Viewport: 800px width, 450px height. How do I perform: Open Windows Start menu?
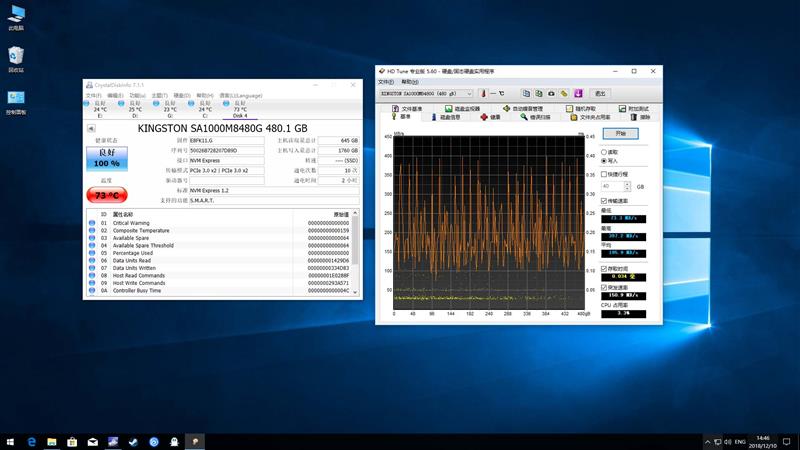coord(10,442)
